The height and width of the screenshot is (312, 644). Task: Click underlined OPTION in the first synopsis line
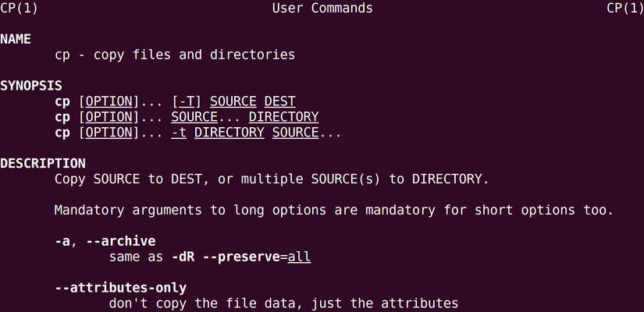tap(109, 101)
